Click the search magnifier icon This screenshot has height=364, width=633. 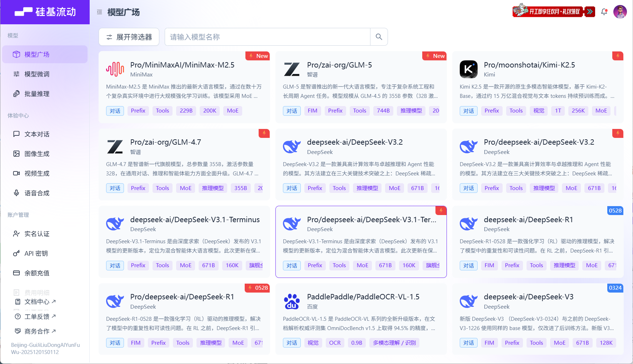pos(379,37)
